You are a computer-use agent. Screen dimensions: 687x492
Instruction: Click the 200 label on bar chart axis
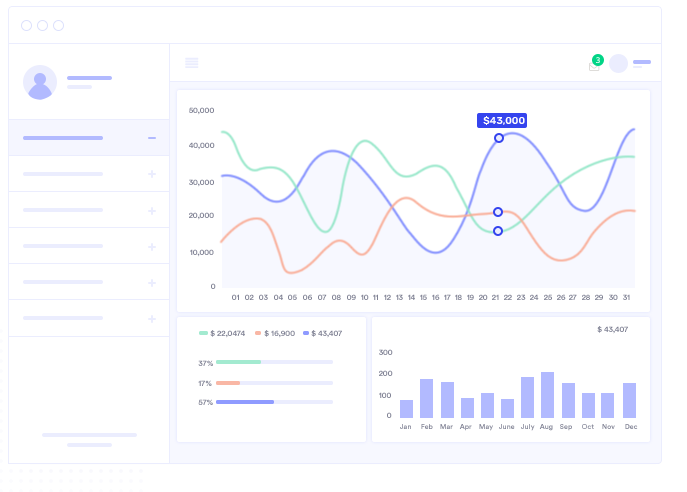[x=386, y=374]
